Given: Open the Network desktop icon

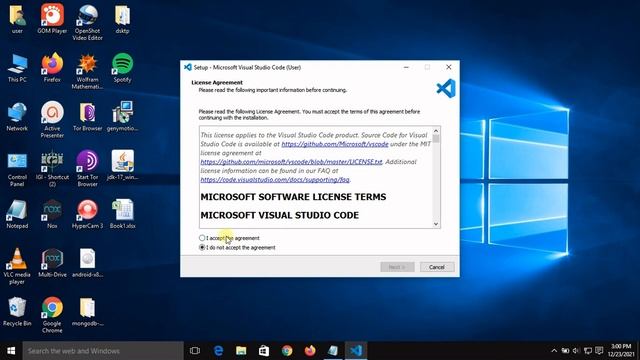Looking at the screenshot, I should point(17,116).
